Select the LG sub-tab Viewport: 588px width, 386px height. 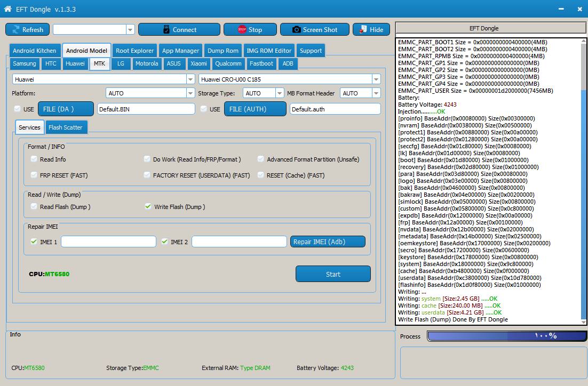tap(121, 63)
